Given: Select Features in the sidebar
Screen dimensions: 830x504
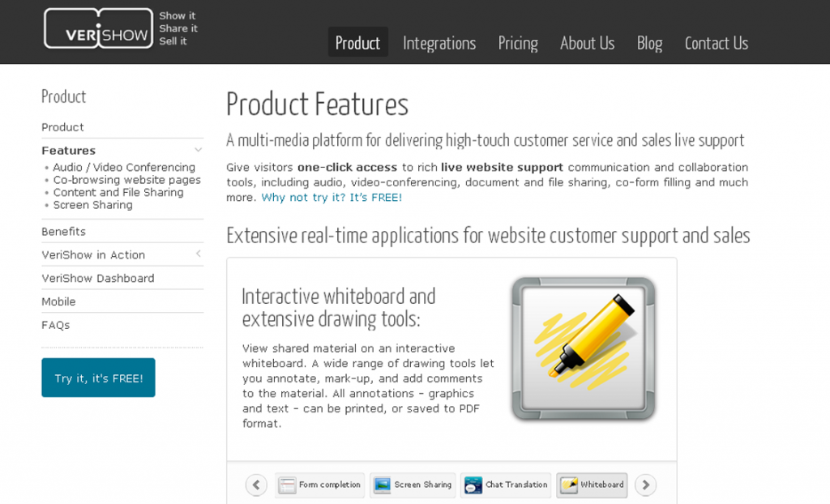Looking at the screenshot, I should coord(68,151).
